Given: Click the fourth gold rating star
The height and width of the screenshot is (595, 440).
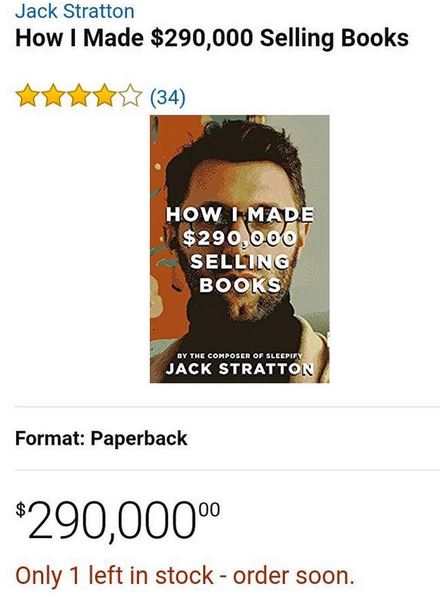Looking at the screenshot, I should (105, 96).
